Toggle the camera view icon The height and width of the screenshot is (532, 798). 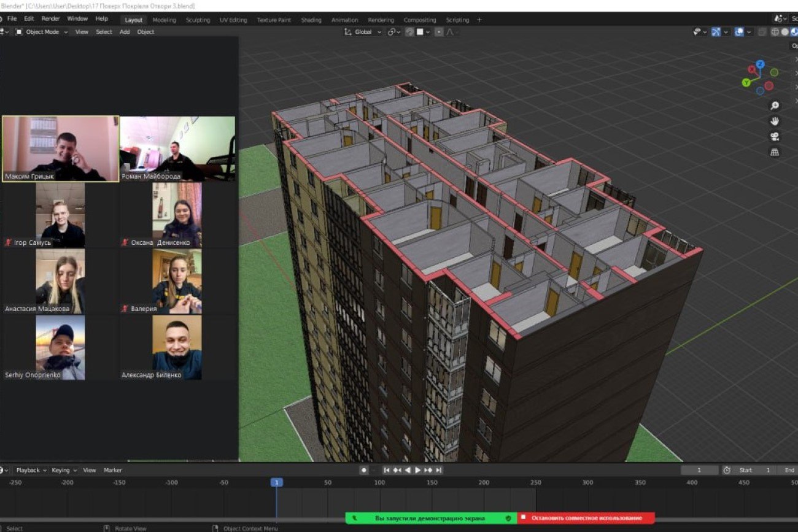775,136
